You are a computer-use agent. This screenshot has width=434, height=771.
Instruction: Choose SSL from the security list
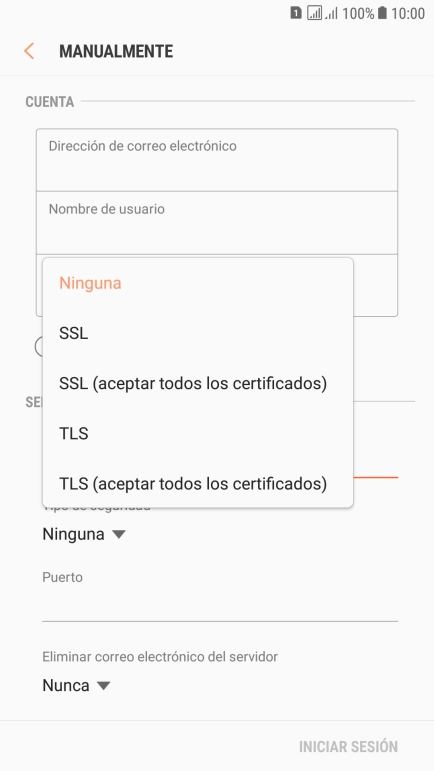click(x=198, y=333)
